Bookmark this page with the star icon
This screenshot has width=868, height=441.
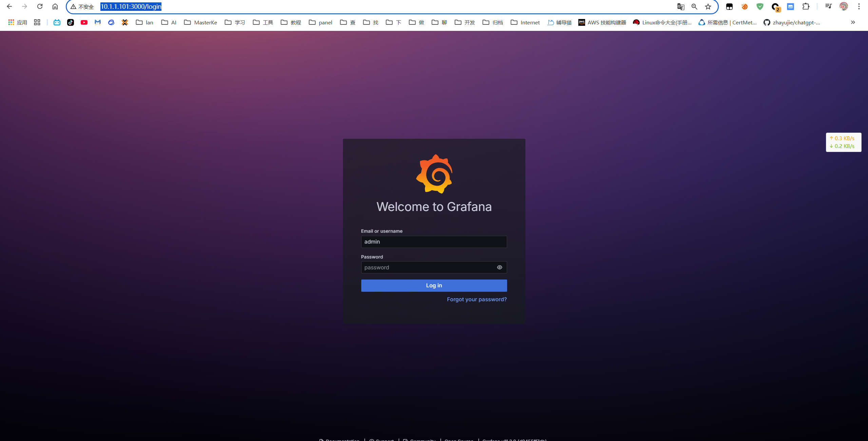pos(708,6)
